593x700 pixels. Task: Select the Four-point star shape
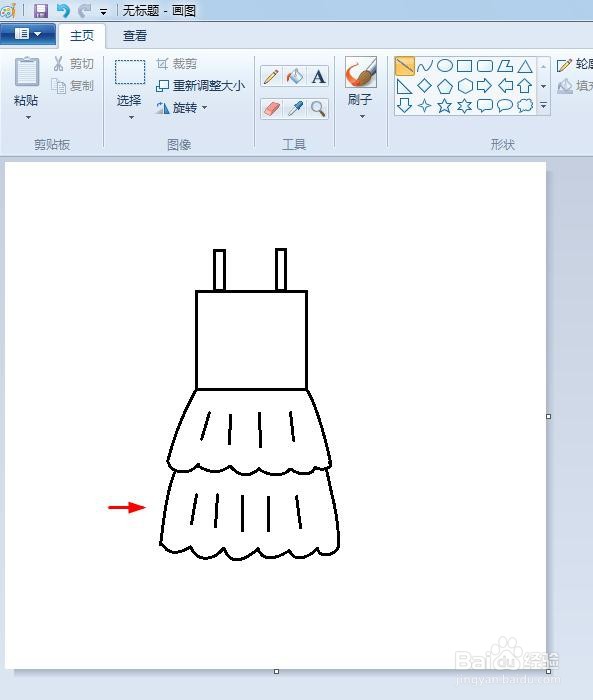(x=425, y=106)
